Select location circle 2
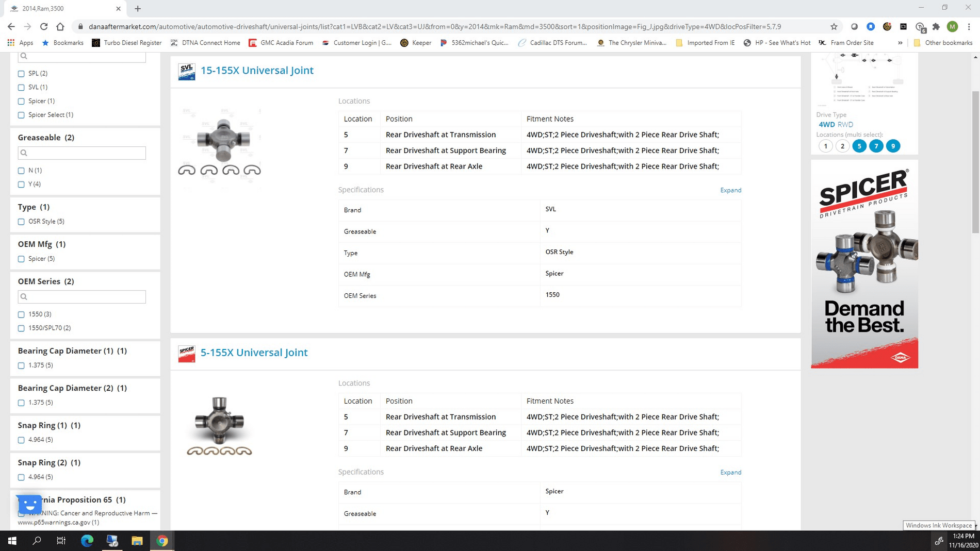 842,146
